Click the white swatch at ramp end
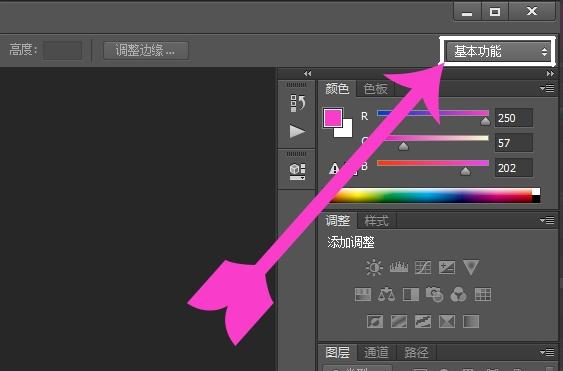The width and height of the screenshot is (563, 371). tap(536, 192)
